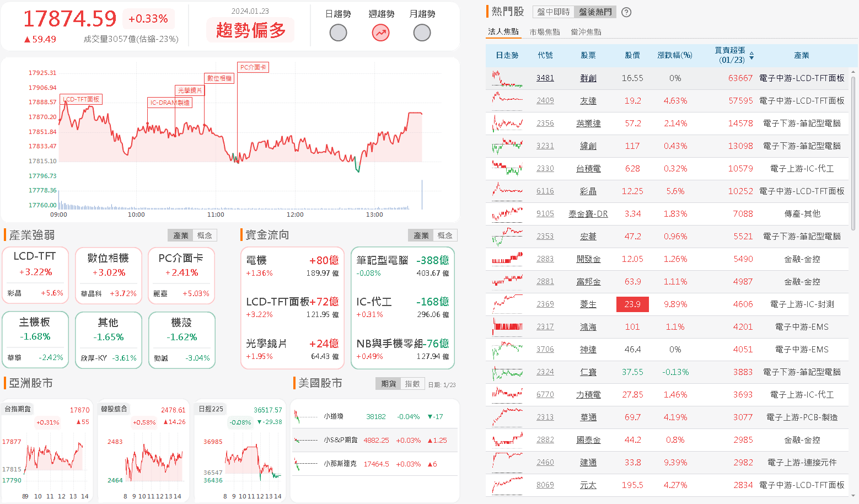Open stock code 2330 link
Screen dimensions: 859x504
pos(545,169)
